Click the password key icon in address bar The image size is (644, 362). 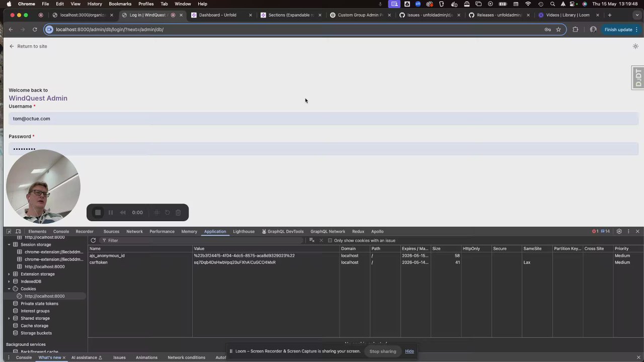(547, 30)
